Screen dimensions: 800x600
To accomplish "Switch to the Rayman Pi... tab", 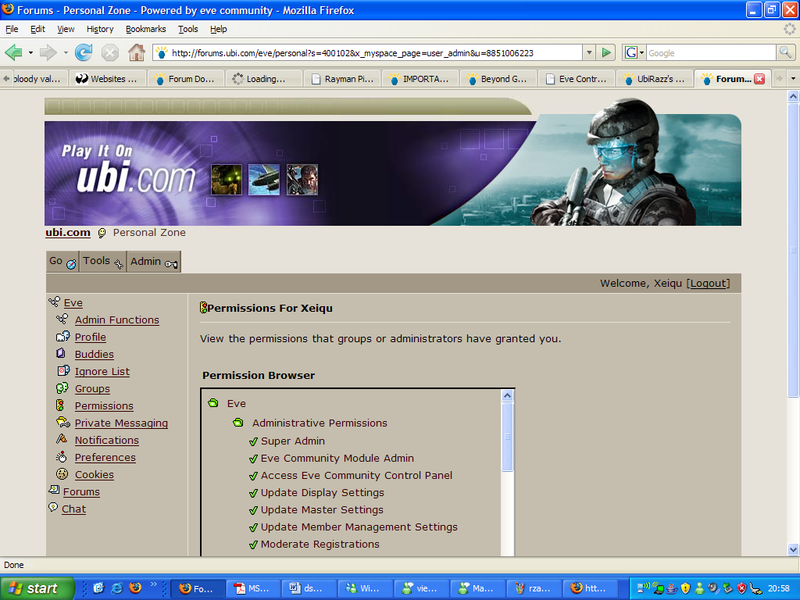I will click(342, 79).
